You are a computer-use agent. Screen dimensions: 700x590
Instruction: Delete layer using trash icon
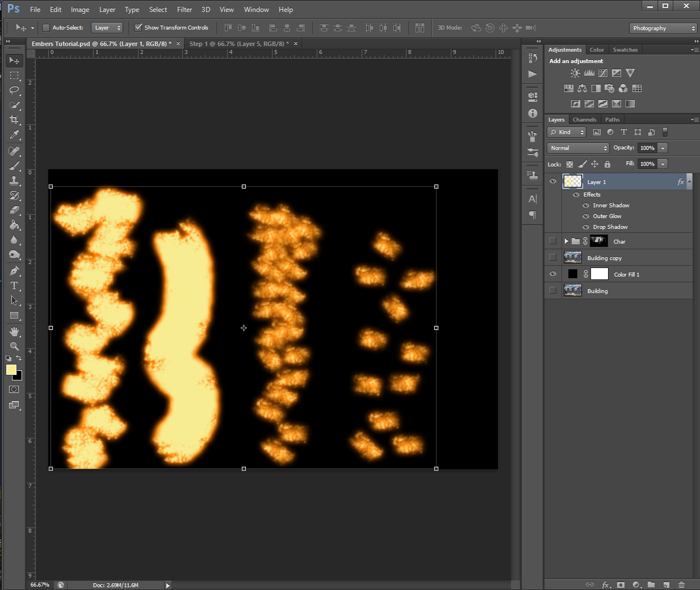[681, 584]
